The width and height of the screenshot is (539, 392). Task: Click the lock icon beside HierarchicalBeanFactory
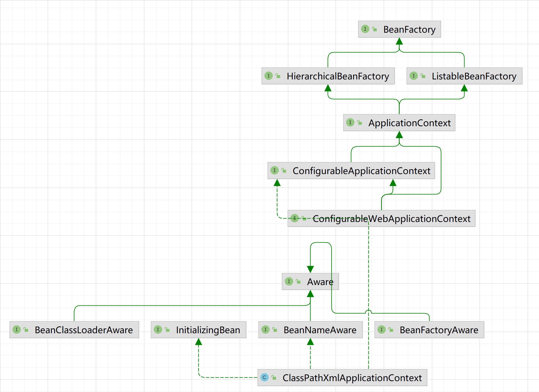(x=278, y=76)
